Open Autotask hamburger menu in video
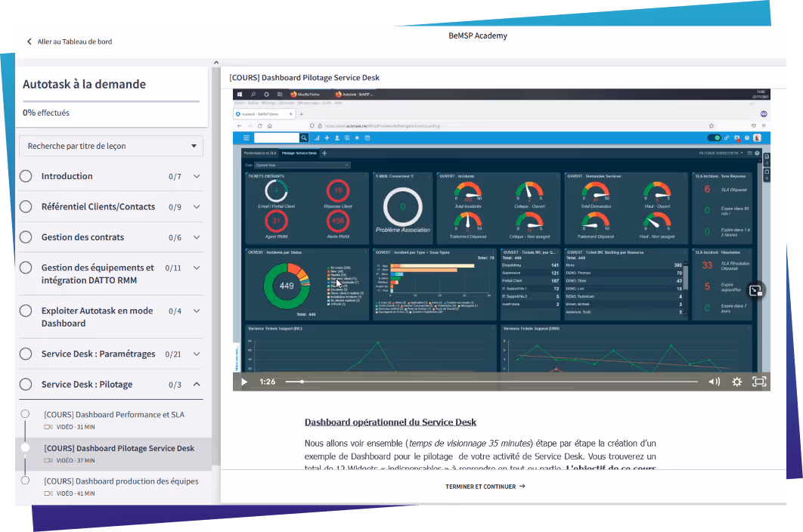Image resolution: width=803 pixels, height=532 pixels. pyautogui.click(x=246, y=138)
